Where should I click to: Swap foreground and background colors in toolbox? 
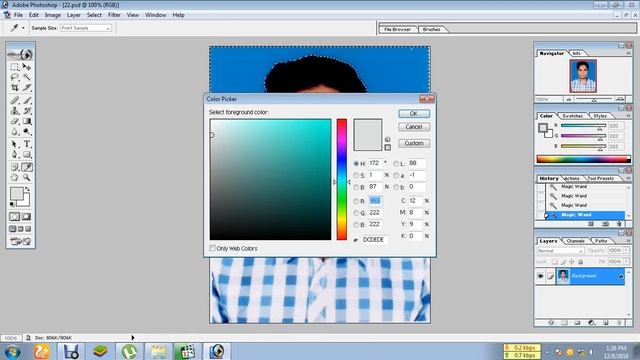(28, 189)
